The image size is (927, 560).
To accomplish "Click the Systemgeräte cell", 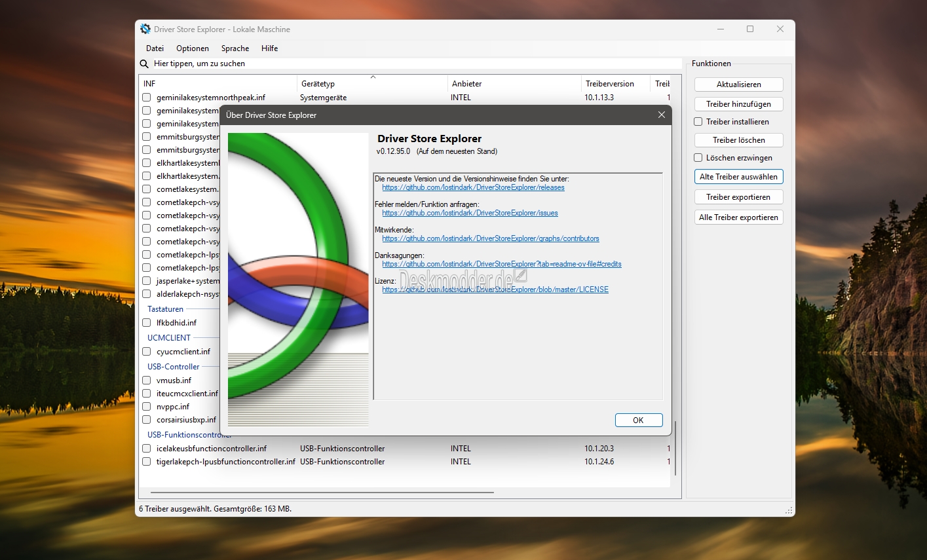I will tap(324, 98).
